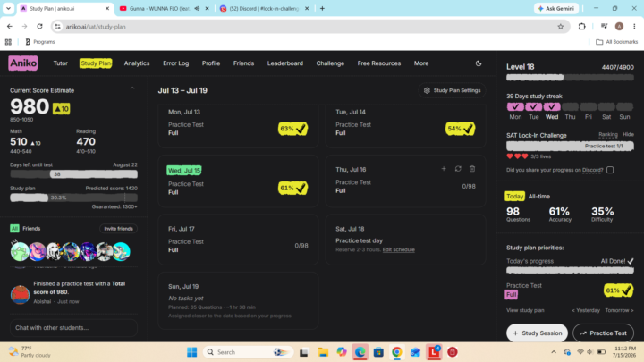Check the Discord progress share checkbox
Viewport: 644px width, 362px height.
(610, 170)
